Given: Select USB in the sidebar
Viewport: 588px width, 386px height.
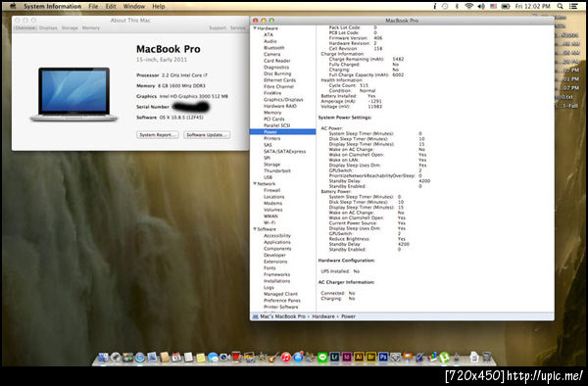Looking at the screenshot, I should tap(268, 177).
